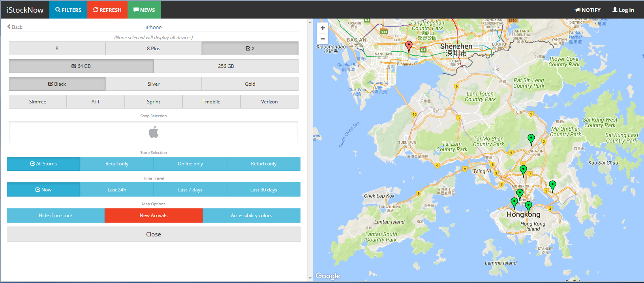Image resolution: width=644 pixels, height=283 pixels.
Task: Show stock from Last 30 days
Action: pyautogui.click(x=264, y=190)
